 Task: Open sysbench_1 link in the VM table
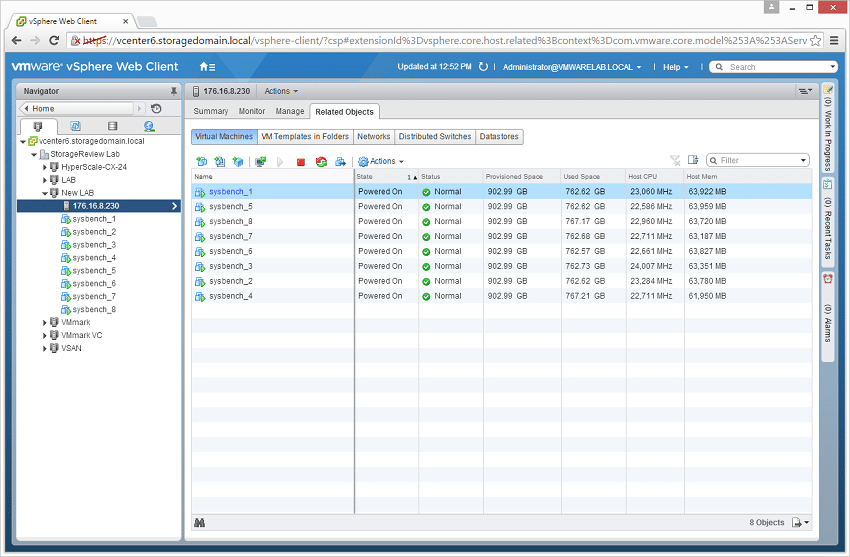[231, 192]
